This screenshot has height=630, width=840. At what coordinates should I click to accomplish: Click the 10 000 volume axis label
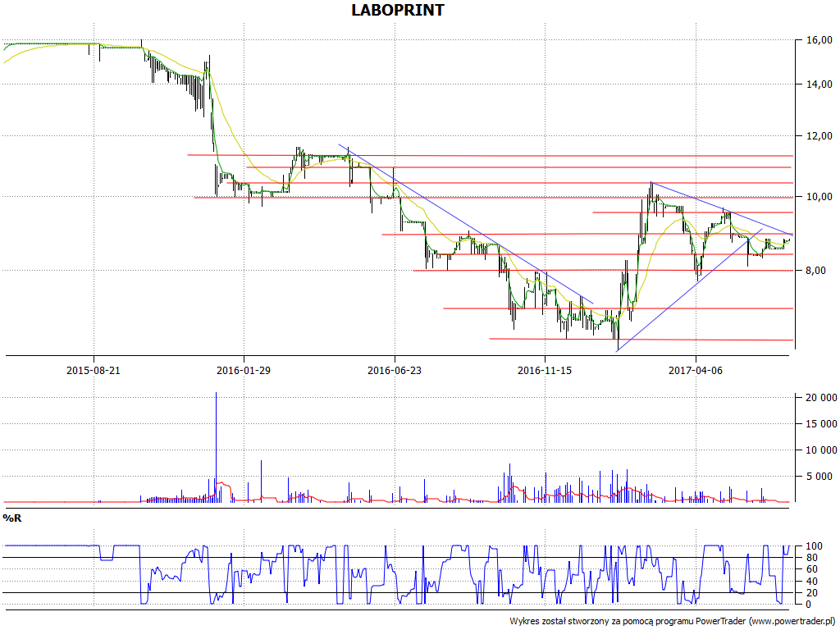pos(821,450)
